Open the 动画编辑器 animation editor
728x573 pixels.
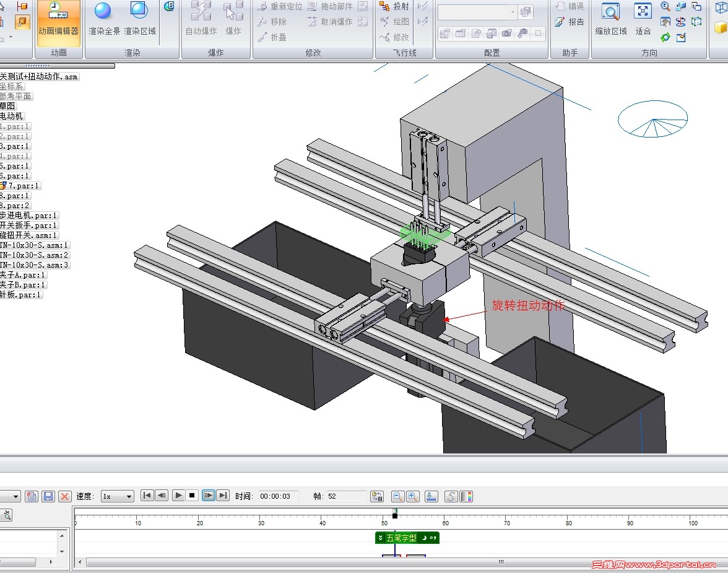click(58, 22)
